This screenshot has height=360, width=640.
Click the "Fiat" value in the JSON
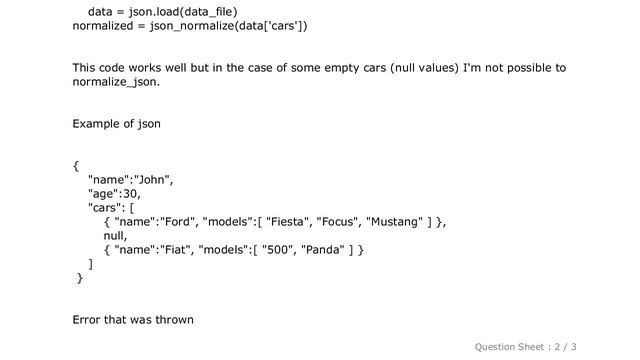tap(176, 249)
